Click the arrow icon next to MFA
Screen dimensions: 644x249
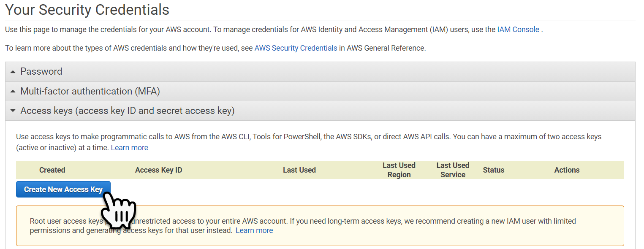(x=12, y=91)
